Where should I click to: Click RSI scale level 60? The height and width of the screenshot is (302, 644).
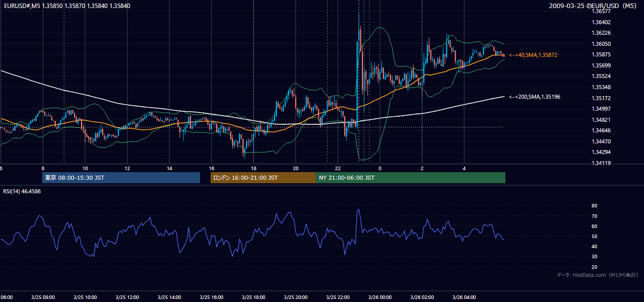pos(594,226)
